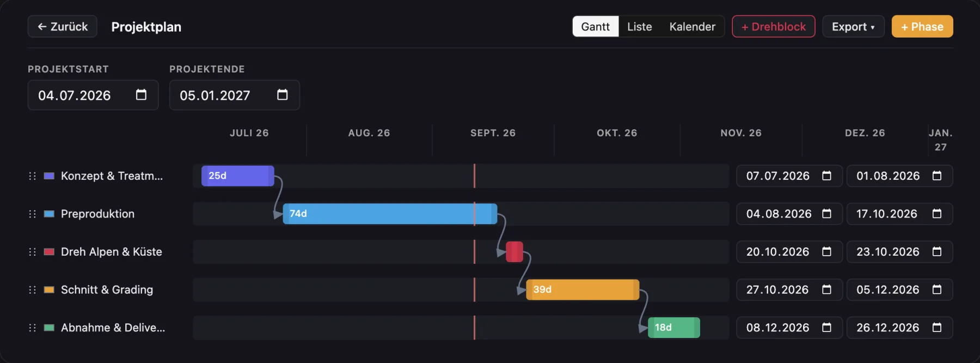Open calendar icon for 08.12.2026 start date
Image resolution: width=980 pixels, height=363 pixels.
coord(826,327)
